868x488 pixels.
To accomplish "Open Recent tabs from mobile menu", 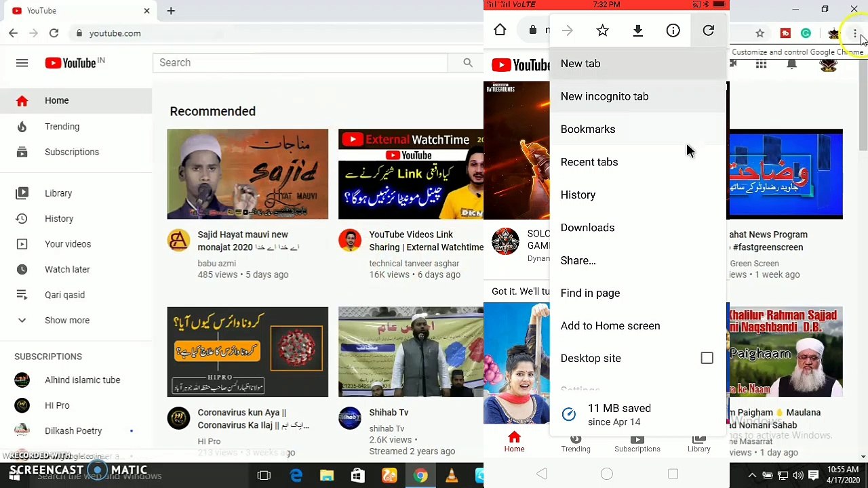I will pyautogui.click(x=637, y=162).
